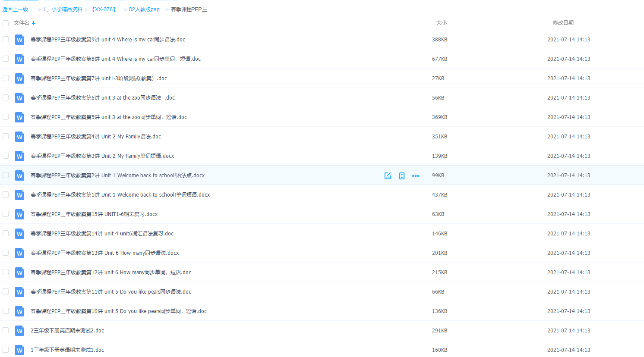Viewport: 644px width, 357px height.
Task: Open the three-dots more menu on highlighted row
Action: click(x=416, y=175)
